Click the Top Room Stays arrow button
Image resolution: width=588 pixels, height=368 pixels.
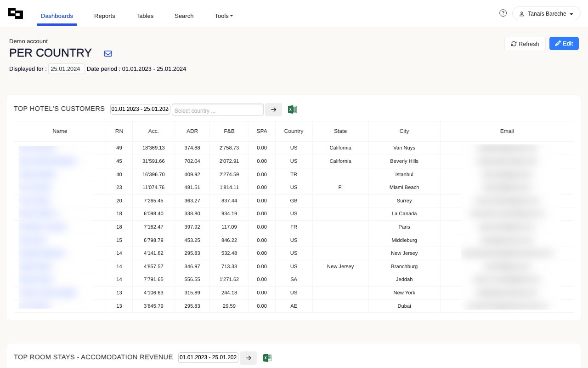[248, 358]
